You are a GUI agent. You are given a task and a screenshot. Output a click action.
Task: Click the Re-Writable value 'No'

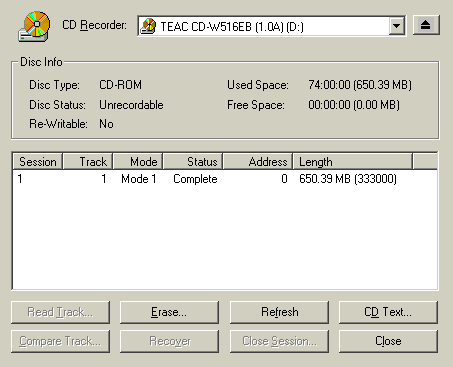point(106,124)
